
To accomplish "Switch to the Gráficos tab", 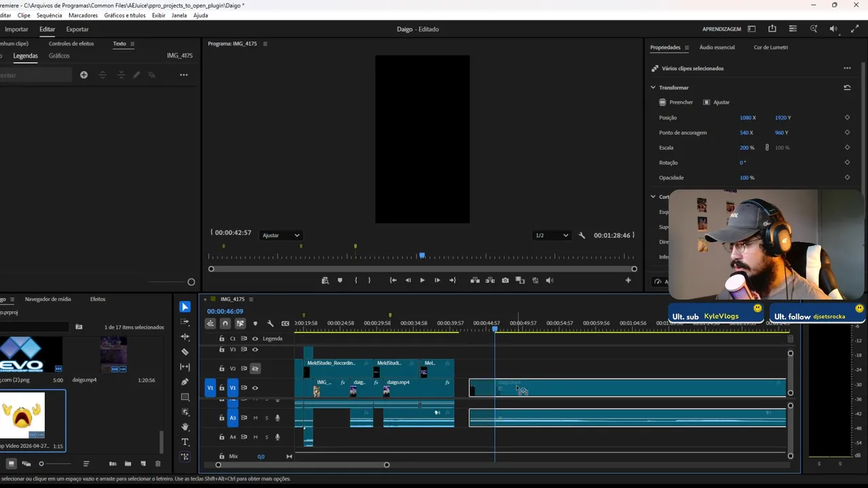I will pyautogui.click(x=59, y=56).
